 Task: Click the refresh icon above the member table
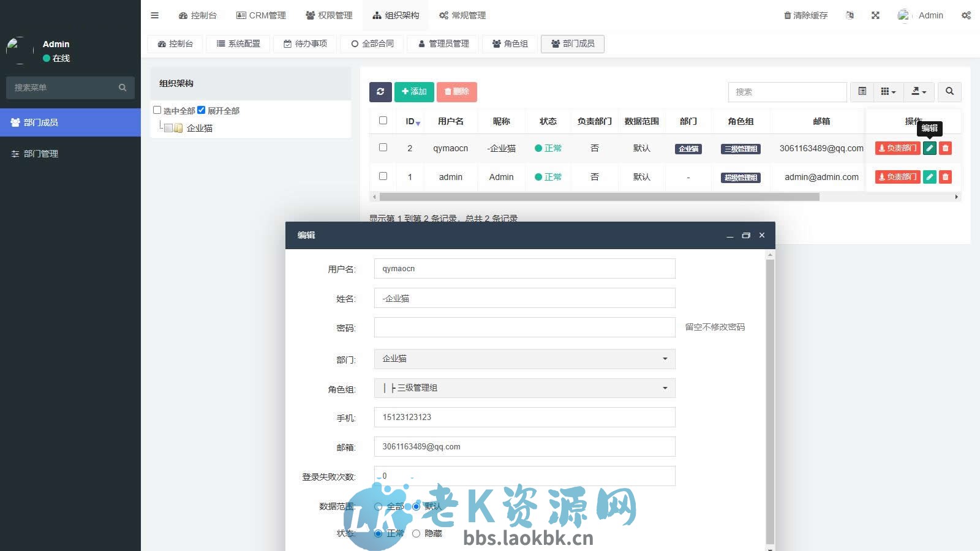(x=381, y=92)
